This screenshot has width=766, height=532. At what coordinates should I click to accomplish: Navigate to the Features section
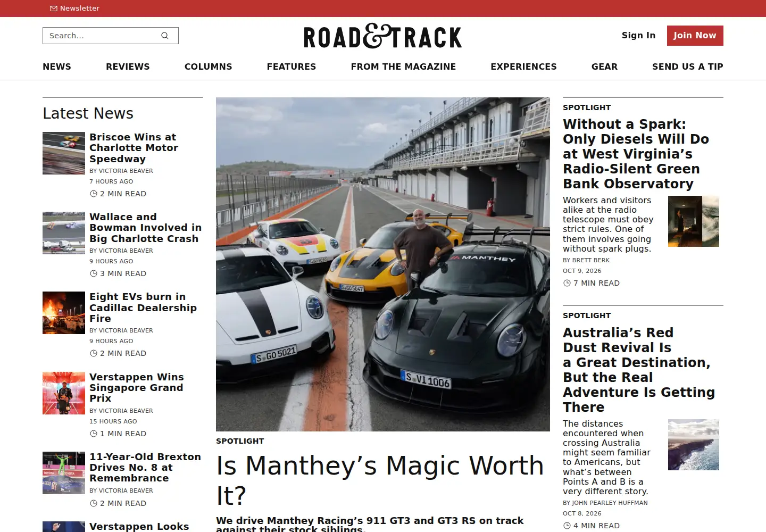[292, 66]
